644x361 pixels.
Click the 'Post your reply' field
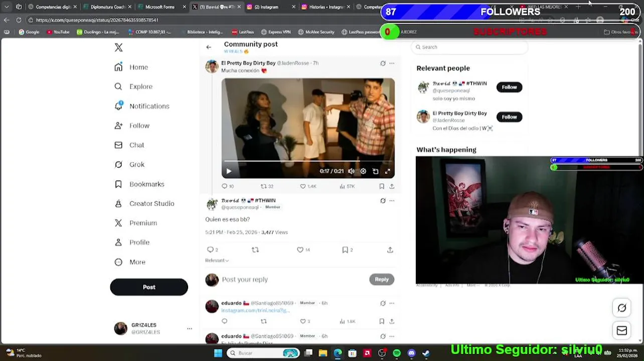pos(293,279)
